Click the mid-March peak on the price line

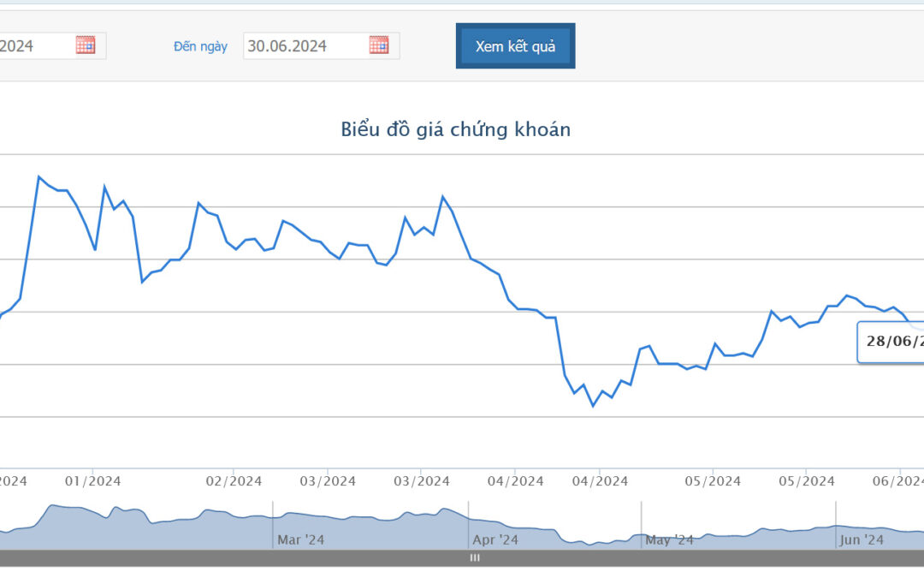[x=443, y=197]
